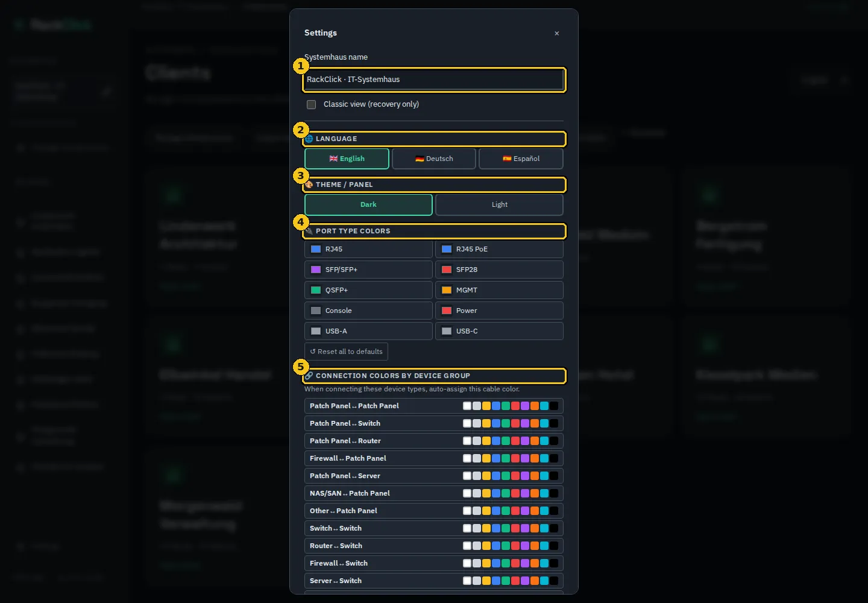Choose black for Patch Panel ↔ Switch
The height and width of the screenshot is (603, 868).
554,423
